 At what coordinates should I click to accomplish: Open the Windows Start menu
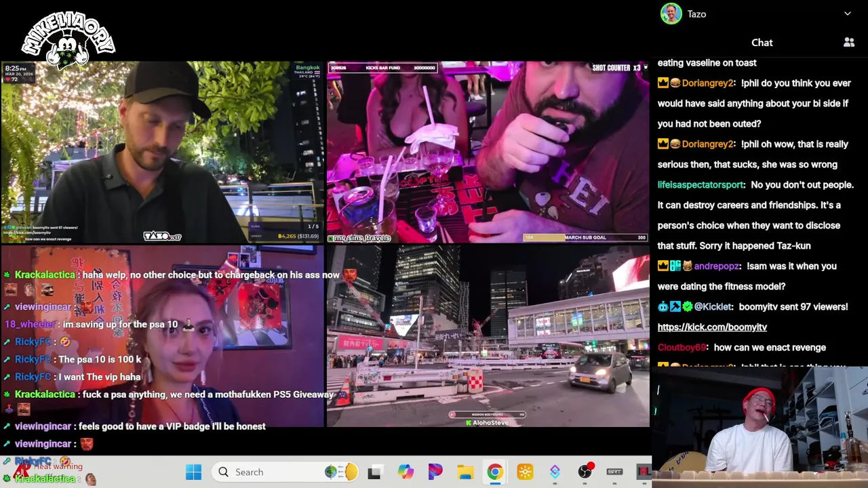pos(193,472)
